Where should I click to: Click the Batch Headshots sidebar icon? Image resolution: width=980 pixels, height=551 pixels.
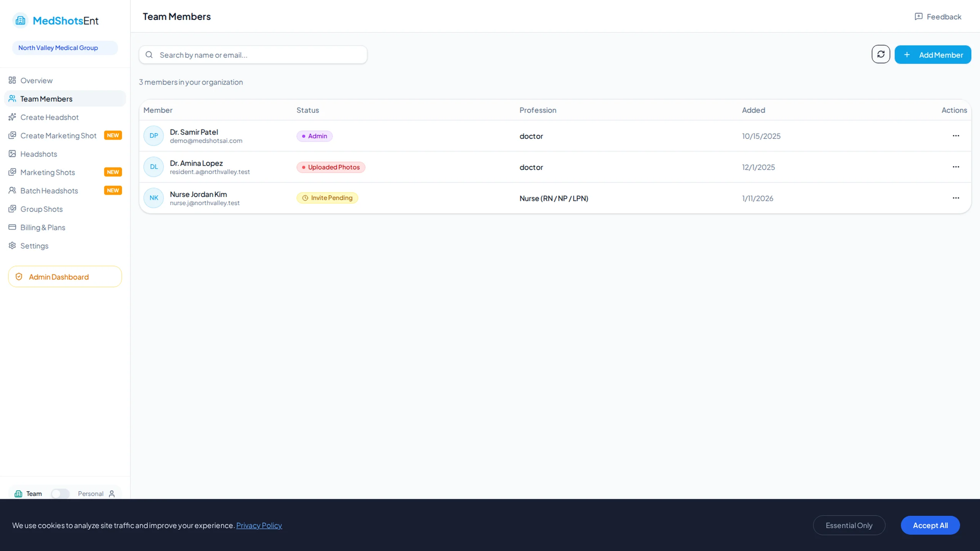pyautogui.click(x=12, y=190)
